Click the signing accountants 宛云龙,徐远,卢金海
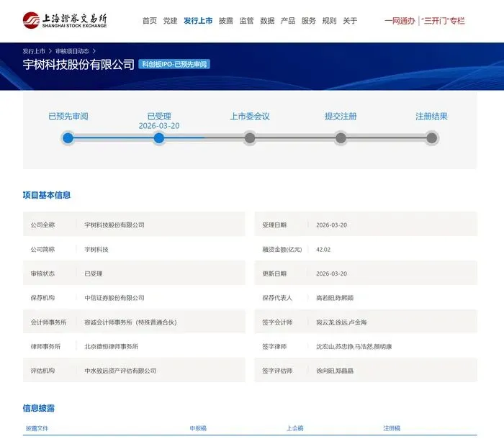Viewport: 504px width, 439px height. click(341, 322)
